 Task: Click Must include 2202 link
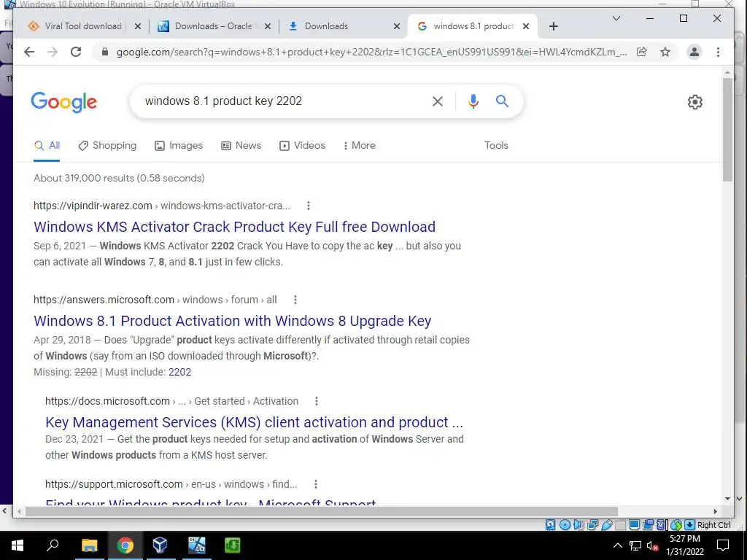pos(179,373)
